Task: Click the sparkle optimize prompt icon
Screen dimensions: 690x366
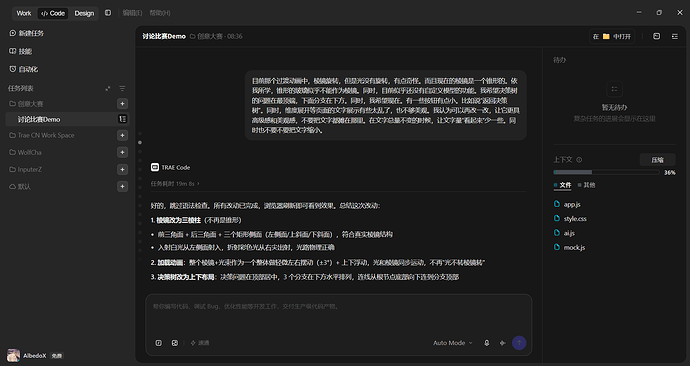Action: 503,343
